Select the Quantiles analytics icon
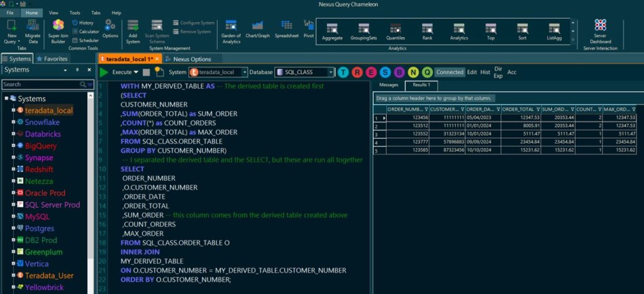This screenshot has height=294, width=644. [x=395, y=30]
